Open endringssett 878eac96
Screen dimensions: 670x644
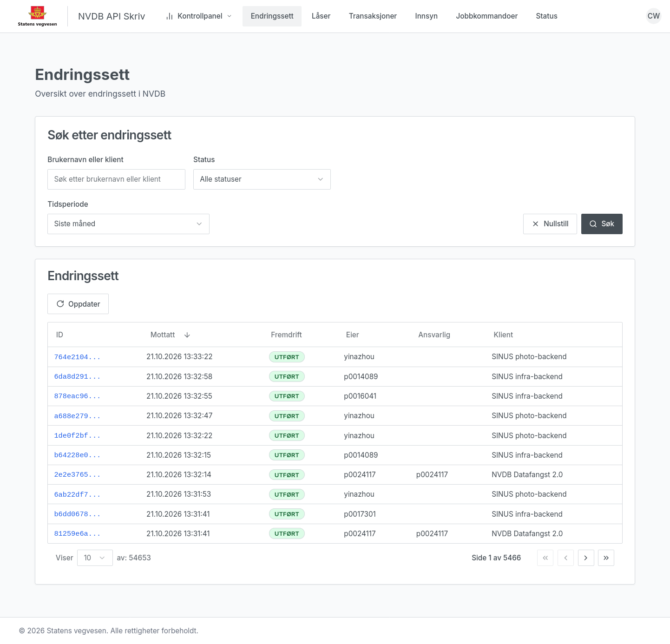point(77,396)
